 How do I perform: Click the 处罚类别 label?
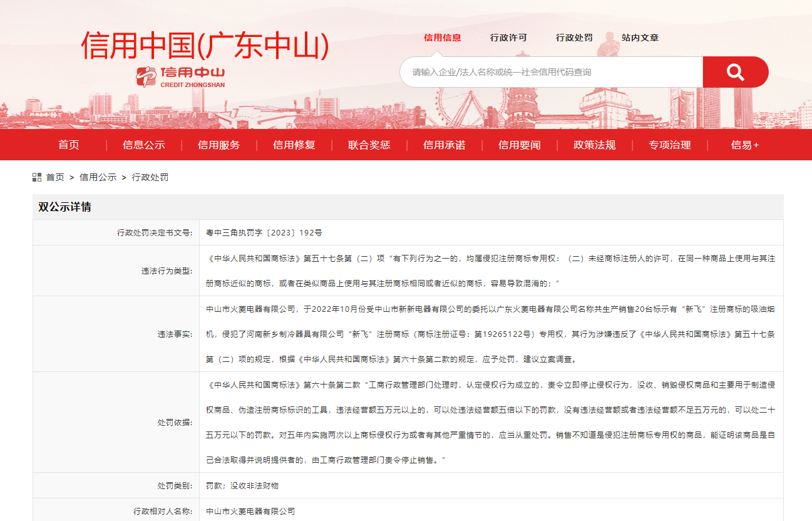tap(175, 485)
